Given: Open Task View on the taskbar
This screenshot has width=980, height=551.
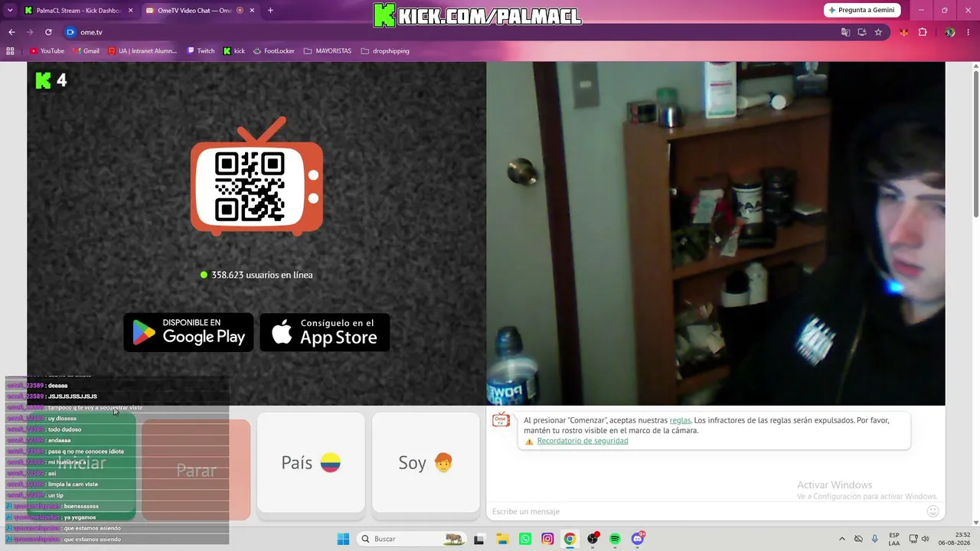Looking at the screenshot, I should 479,539.
